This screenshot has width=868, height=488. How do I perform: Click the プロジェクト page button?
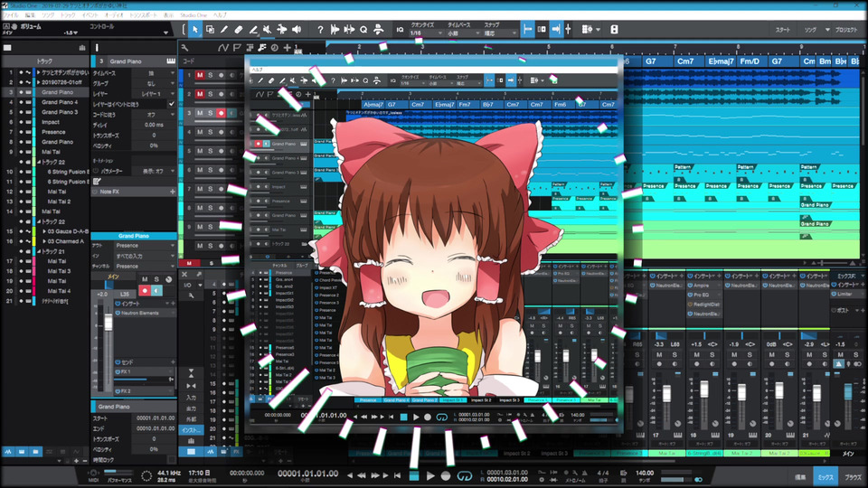pyautogui.click(x=846, y=30)
